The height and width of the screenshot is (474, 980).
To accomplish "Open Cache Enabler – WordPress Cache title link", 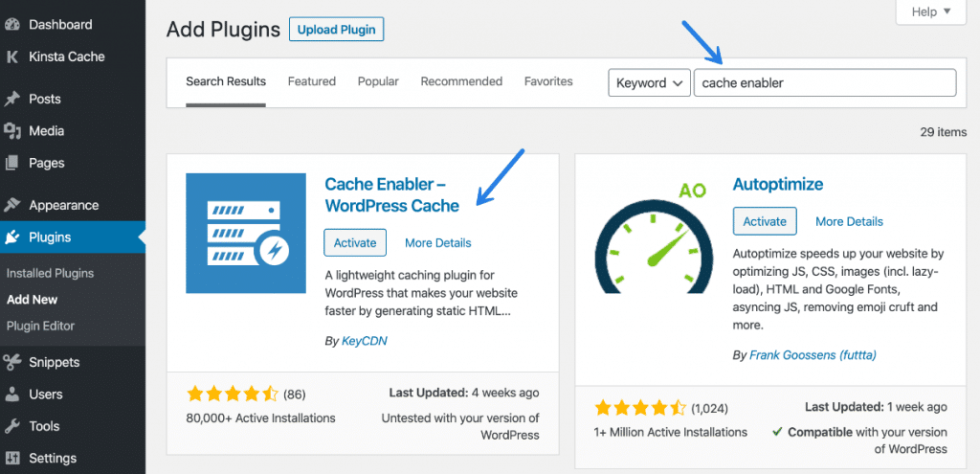I will coord(391,194).
